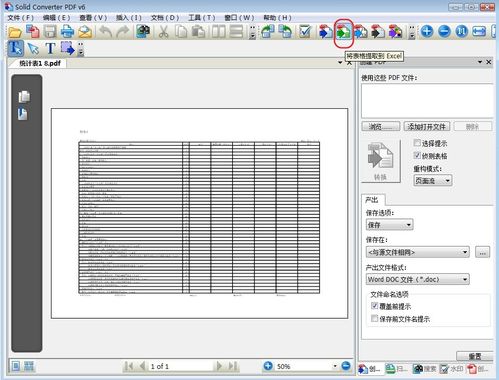Choose the T text editing tool
Image resolution: width=499 pixels, height=380 pixels.
coord(50,49)
